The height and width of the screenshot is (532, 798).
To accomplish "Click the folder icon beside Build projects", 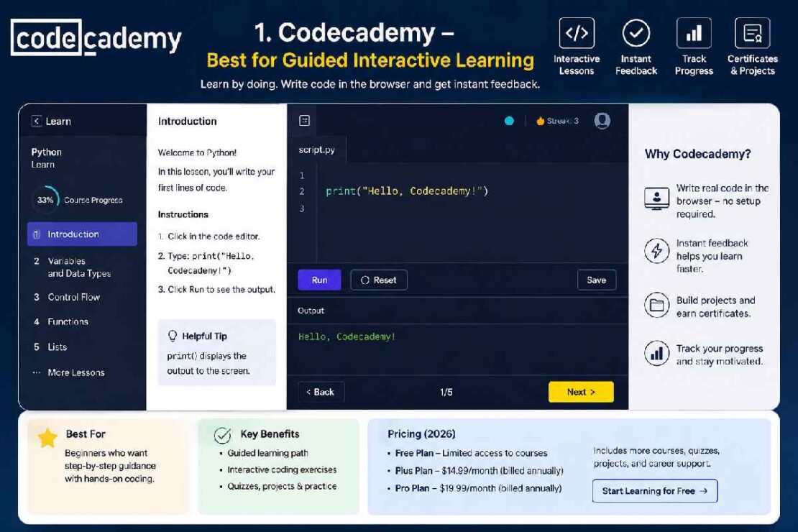I will pos(656,305).
